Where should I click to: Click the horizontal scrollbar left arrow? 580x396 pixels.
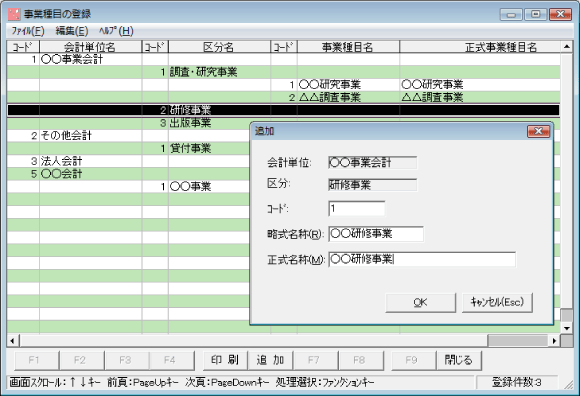(13, 341)
